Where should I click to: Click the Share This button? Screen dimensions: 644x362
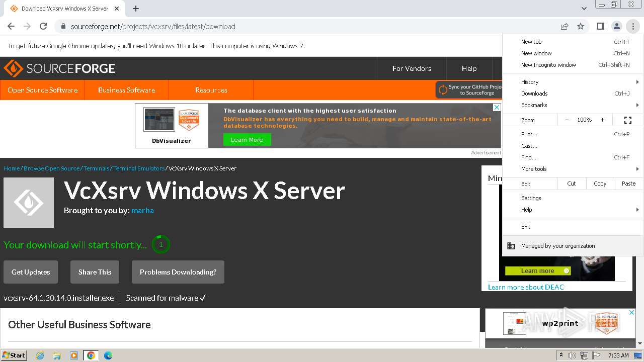[x=95, y=272]
